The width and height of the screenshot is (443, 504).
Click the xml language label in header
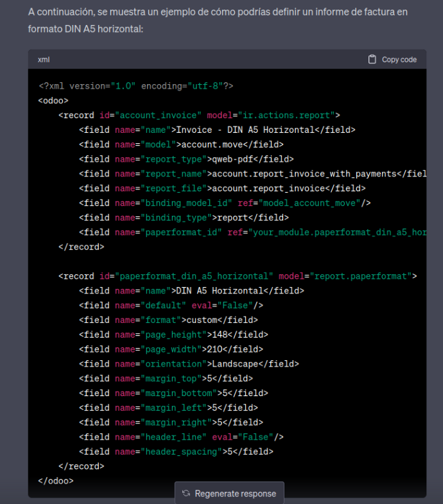[44, 60]
